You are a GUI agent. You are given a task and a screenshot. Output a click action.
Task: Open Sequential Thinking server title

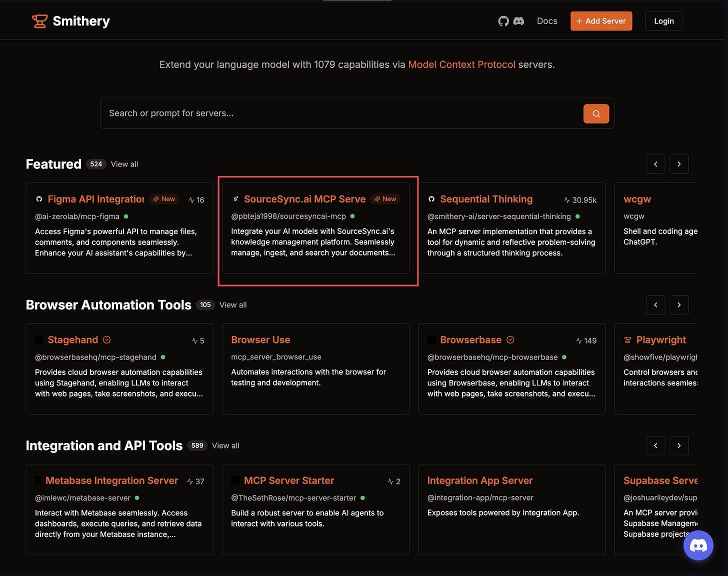(x=486, y=199)
